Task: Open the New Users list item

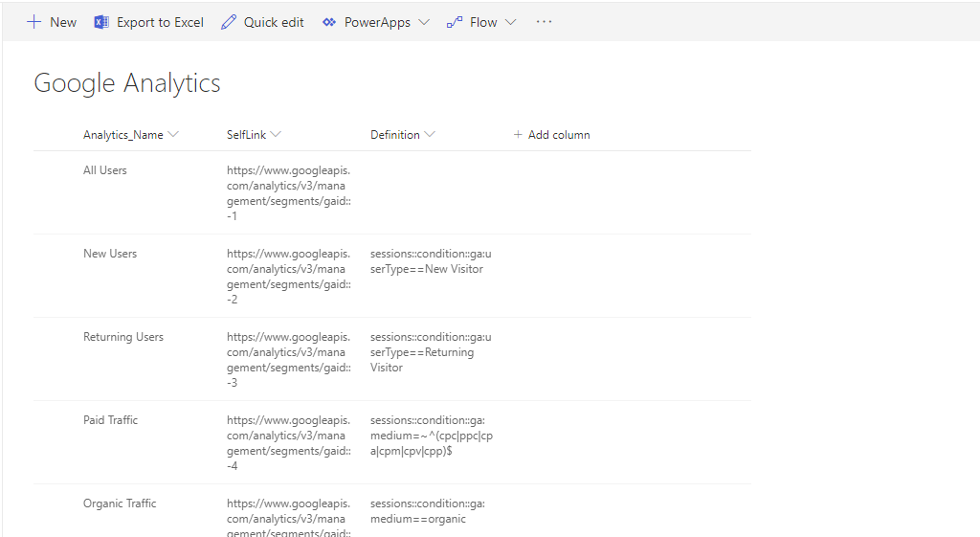Action: [x=110, y=254]
